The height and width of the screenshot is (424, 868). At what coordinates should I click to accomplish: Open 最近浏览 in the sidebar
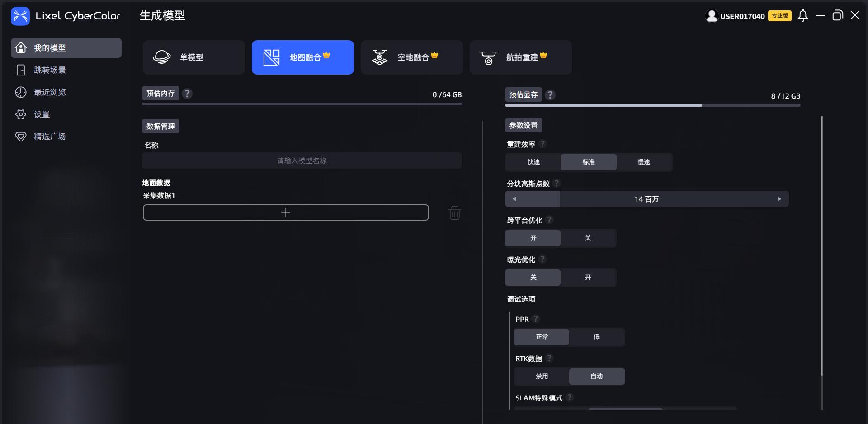(66, 92)
